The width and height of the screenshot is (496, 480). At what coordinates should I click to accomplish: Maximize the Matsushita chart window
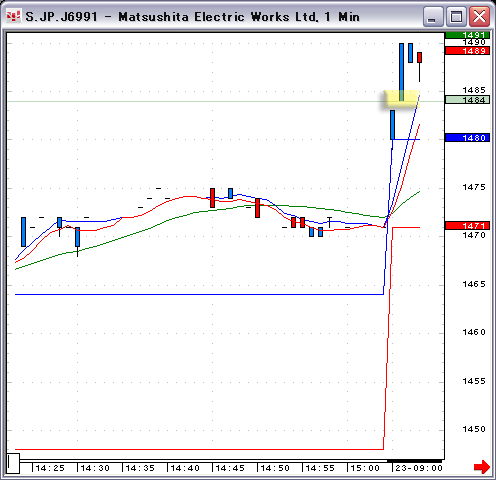click(456, 16)
